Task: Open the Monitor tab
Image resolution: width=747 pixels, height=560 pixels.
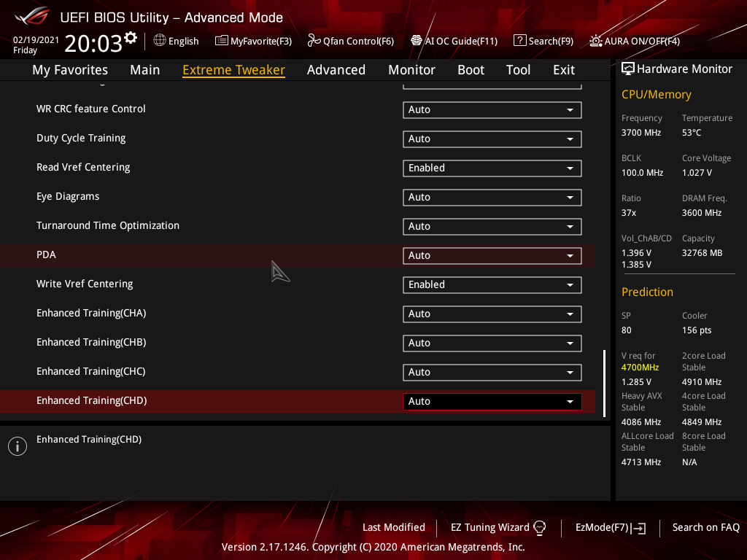Action: coord(411,70)
